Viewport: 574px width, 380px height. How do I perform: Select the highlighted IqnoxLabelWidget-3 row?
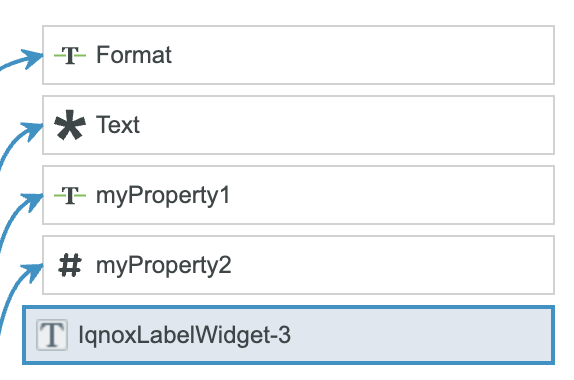pos(288,335)
